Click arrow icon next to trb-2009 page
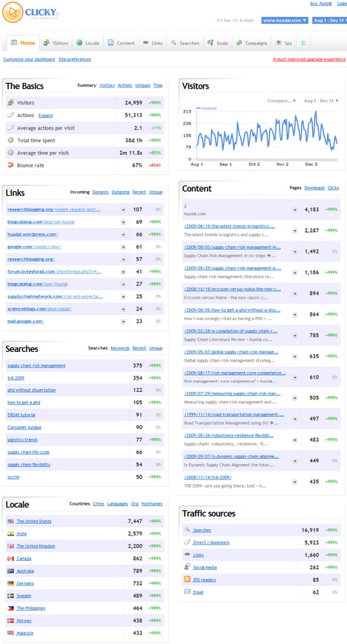 294,482
